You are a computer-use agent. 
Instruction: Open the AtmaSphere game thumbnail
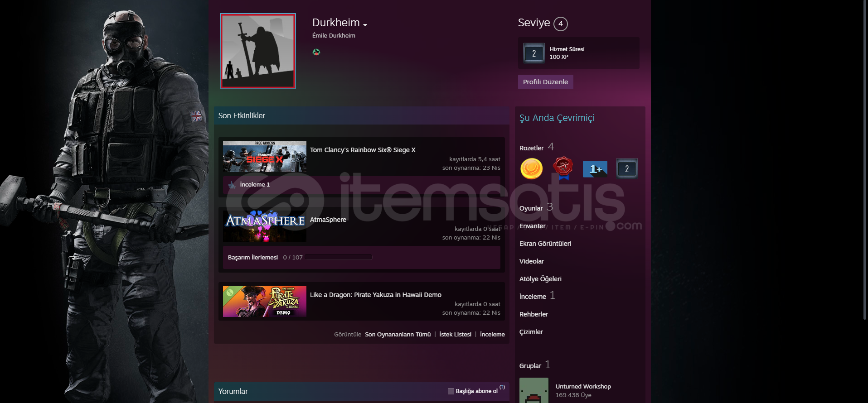tap(265, 226)
